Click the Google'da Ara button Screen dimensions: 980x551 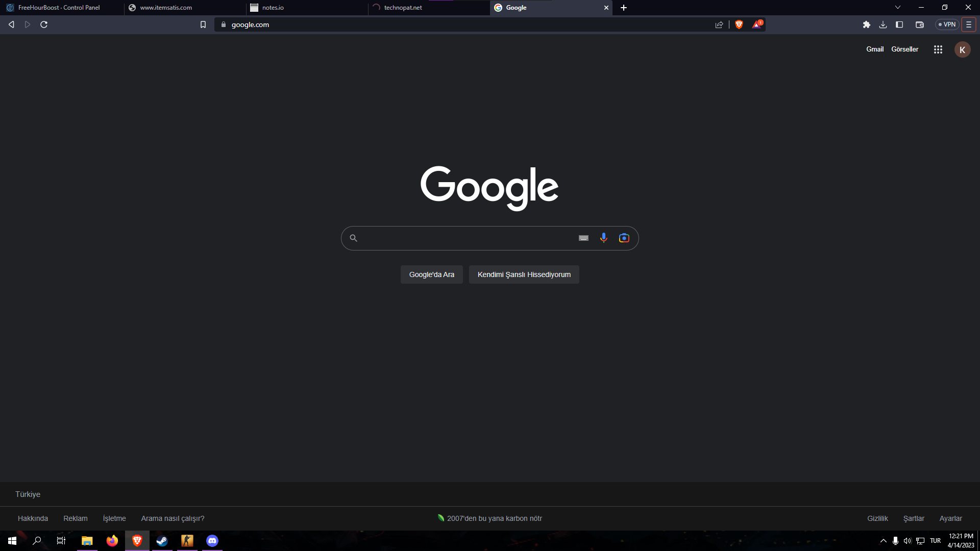pyautogui.click(x=431, y=274)
